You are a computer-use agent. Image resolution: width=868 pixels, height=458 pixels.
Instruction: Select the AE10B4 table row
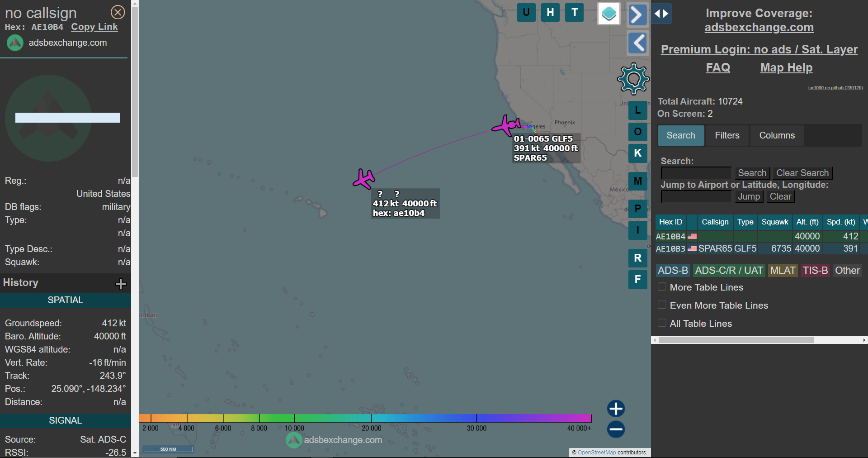(761, 236)
